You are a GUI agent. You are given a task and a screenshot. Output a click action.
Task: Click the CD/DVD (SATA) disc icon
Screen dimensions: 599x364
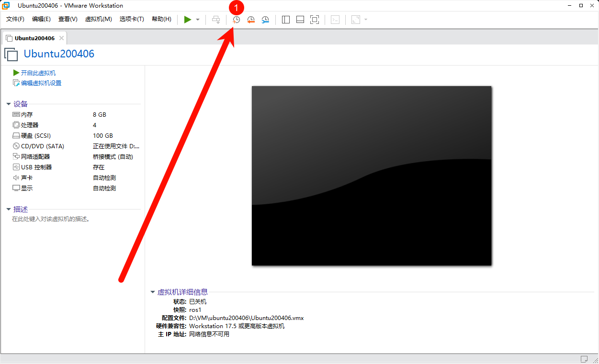coord(16,146)
